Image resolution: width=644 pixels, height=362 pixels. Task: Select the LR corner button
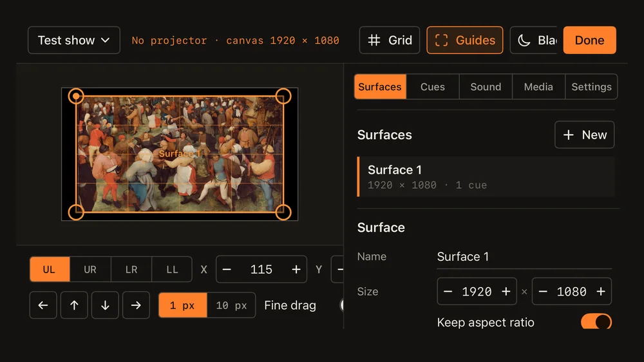(x=131, y=269)
